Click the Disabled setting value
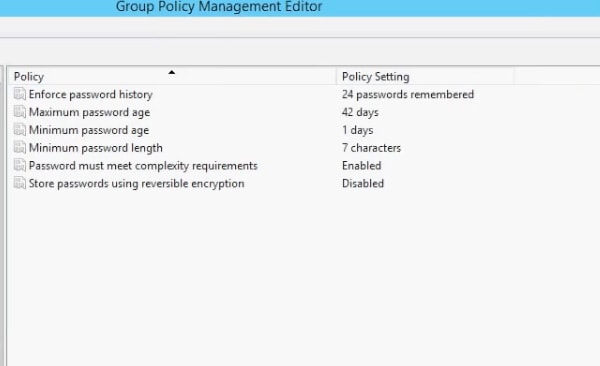This screenshot has height=366, width=600. 363,183
